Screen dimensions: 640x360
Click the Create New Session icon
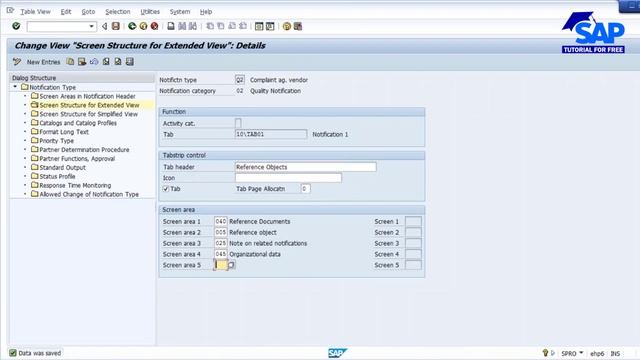[259, 26]
